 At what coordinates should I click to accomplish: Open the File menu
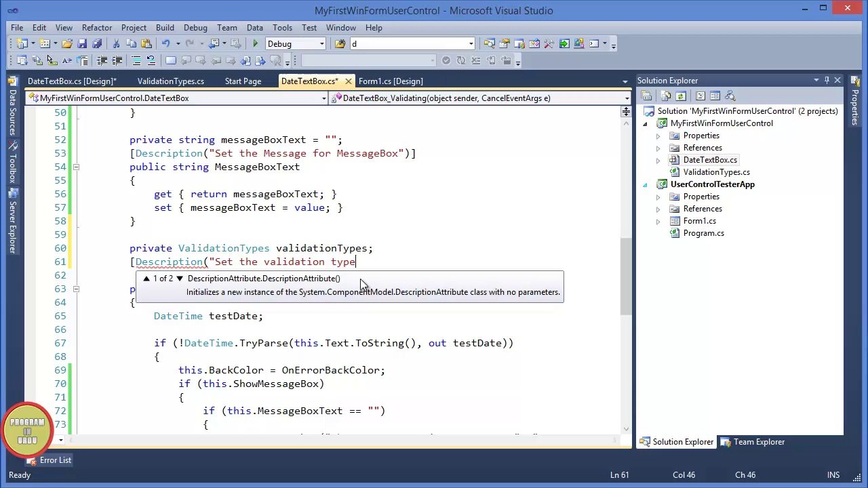pyautogui.click(x=17, y=28)
